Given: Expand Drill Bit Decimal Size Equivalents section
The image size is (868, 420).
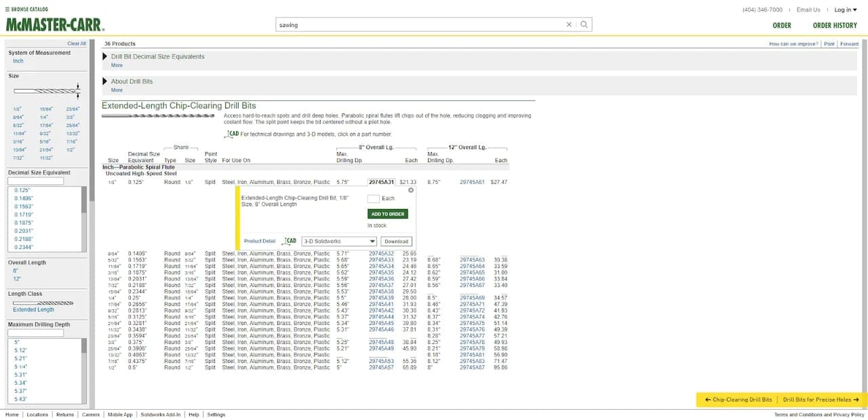Looking at the screenshot, I should [x=105, y=56].
